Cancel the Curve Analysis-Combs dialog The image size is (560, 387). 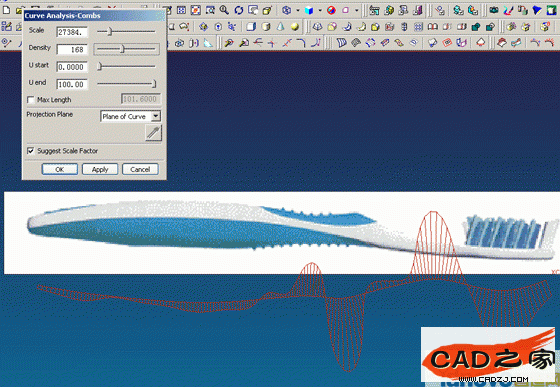(140, 169)
